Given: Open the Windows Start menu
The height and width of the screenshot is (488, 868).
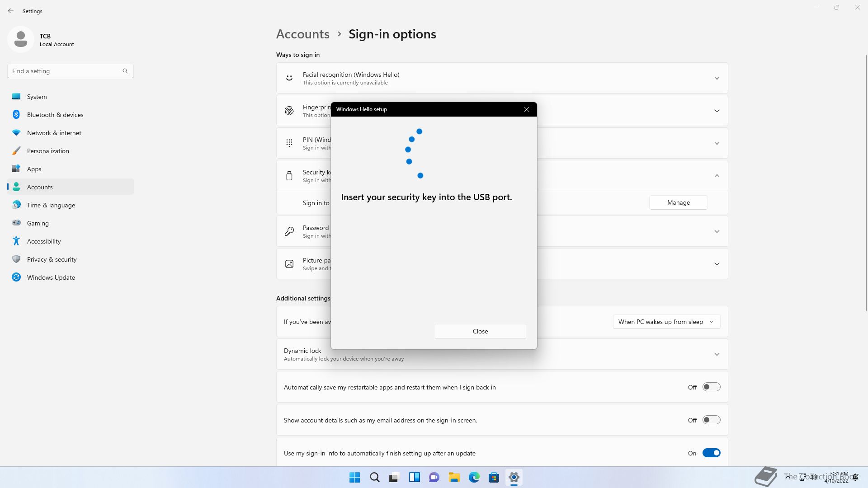Looking at the screenshot, I should (x=354, y=477).
